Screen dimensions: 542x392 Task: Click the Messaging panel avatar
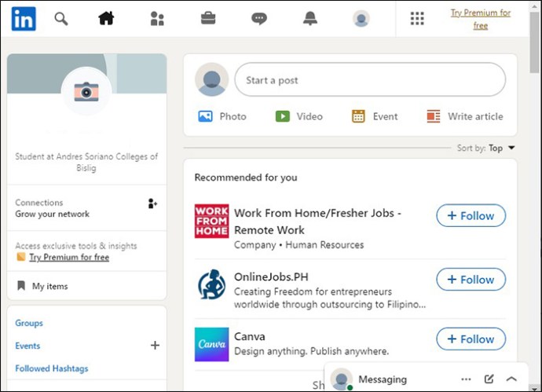point(342,379)
